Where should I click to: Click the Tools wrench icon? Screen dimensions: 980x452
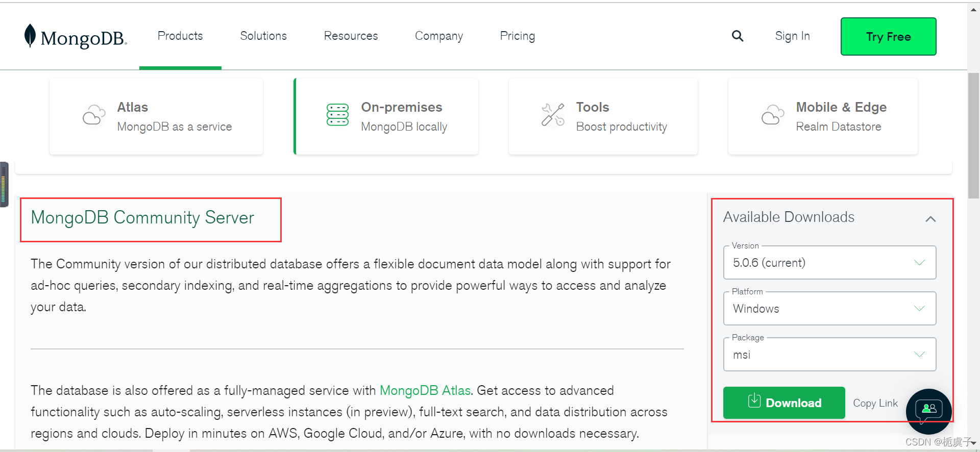(x=553, y=115)
